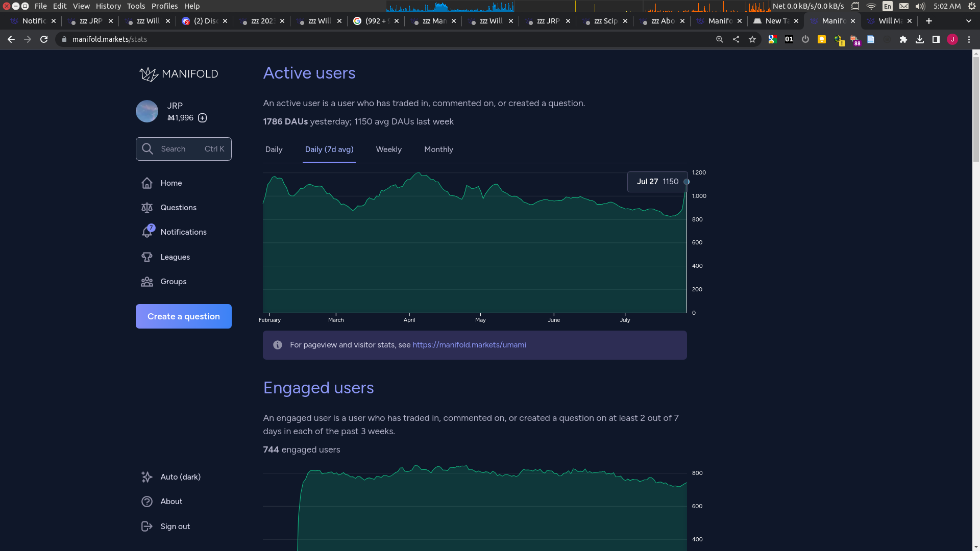Open the History menu

108,6
